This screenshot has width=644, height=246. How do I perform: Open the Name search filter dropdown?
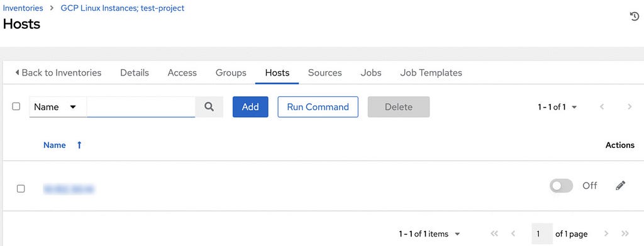tap(58, 107)
